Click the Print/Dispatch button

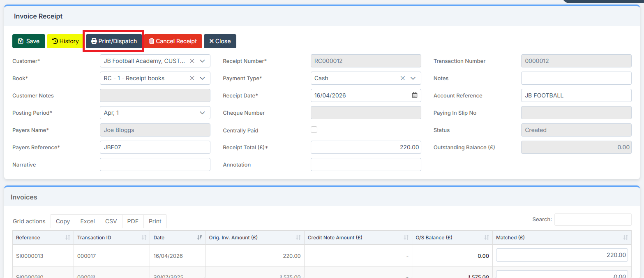(x=114, y=41)
